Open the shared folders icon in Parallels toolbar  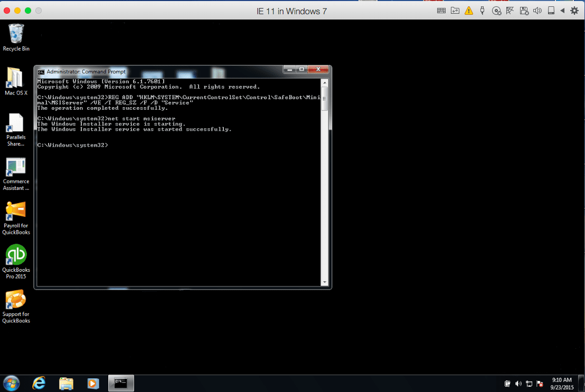click(x=455, y=11)
